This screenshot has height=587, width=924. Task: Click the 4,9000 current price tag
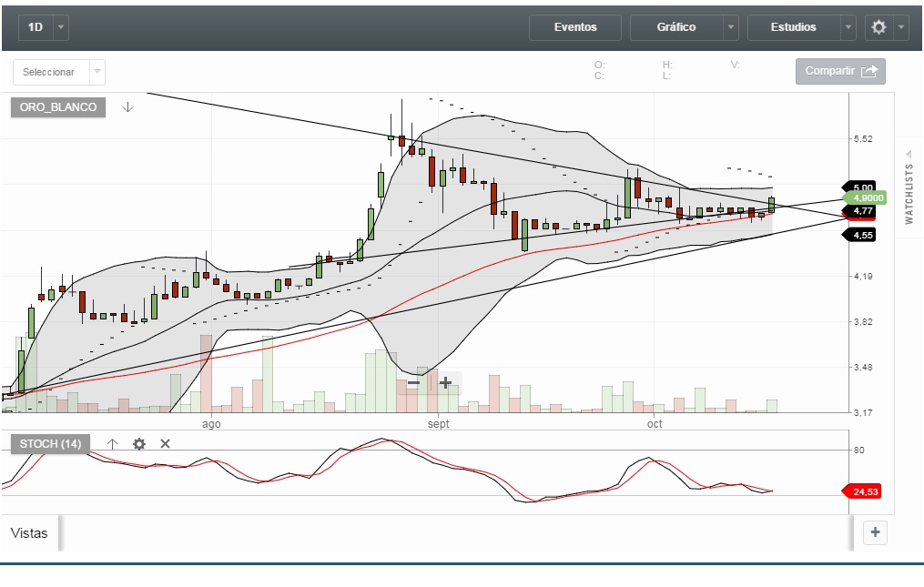867,198
